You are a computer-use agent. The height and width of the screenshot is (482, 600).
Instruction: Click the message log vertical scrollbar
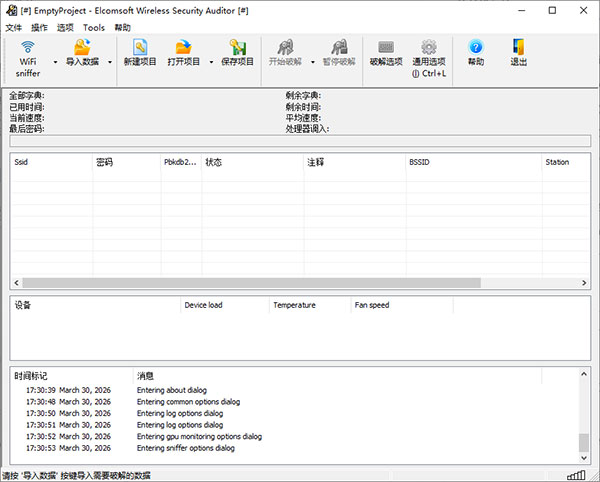click(583, 420)
